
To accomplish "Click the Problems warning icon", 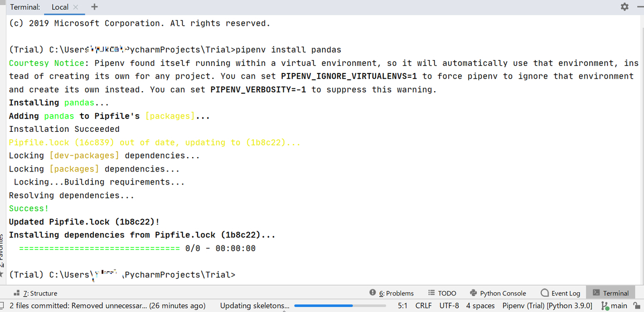I will [x=372, y=293].
